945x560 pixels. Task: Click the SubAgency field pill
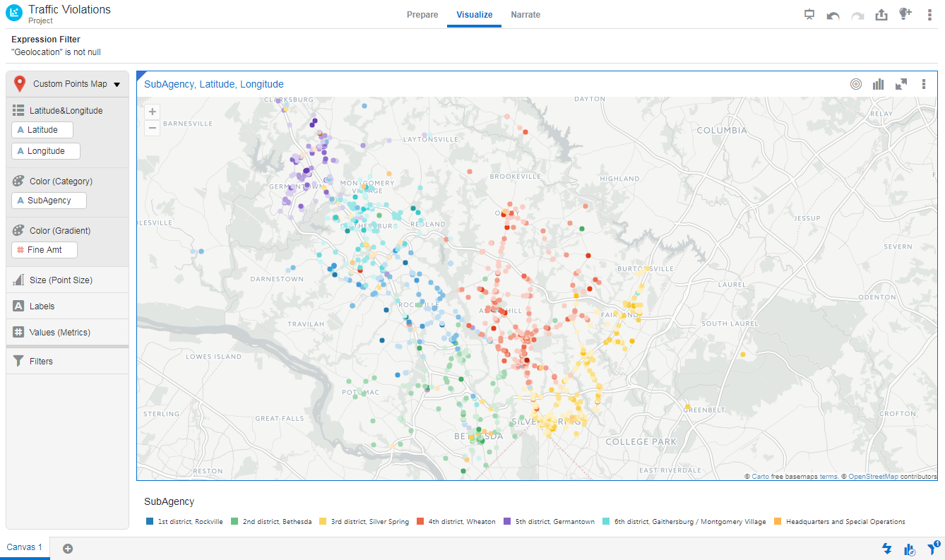(x=49, y=201)
